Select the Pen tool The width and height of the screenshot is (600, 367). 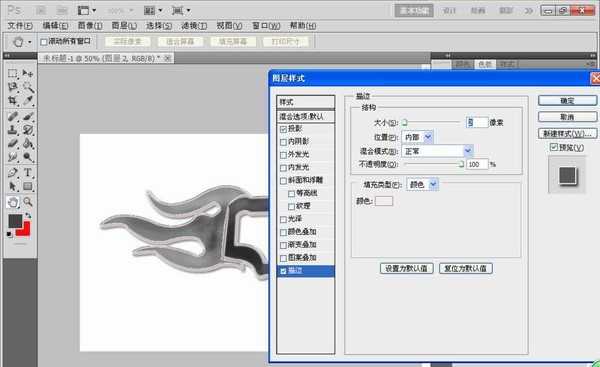coord(13,173)
